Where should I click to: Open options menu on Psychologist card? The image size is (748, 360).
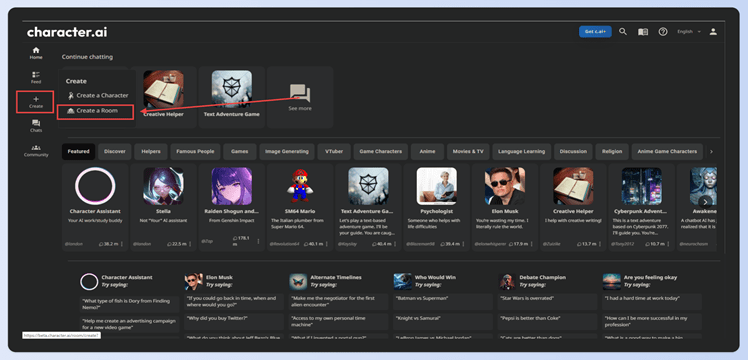point(463,244)
